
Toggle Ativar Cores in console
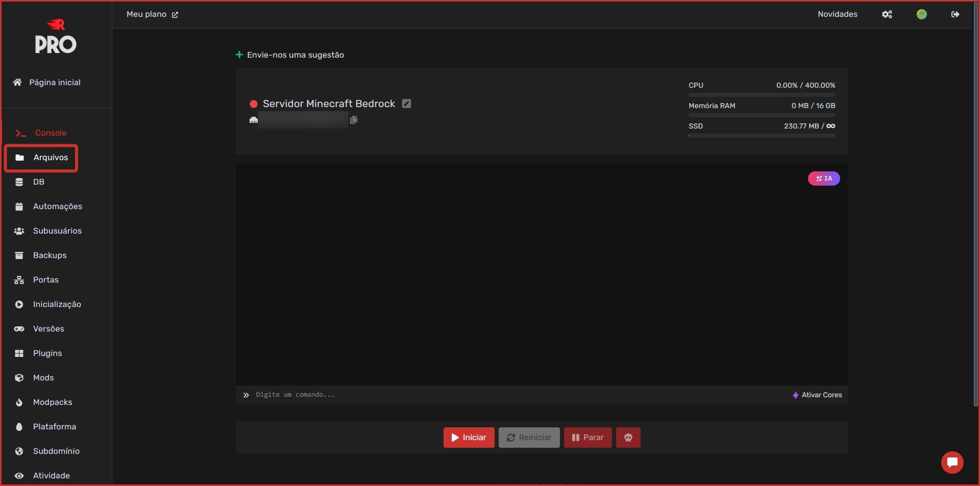[817, 395]
